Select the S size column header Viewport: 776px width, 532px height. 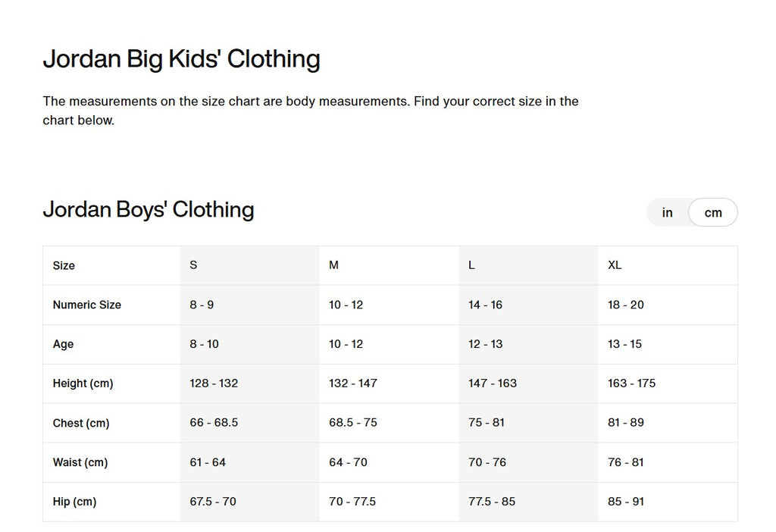click(x=193, y=265)
